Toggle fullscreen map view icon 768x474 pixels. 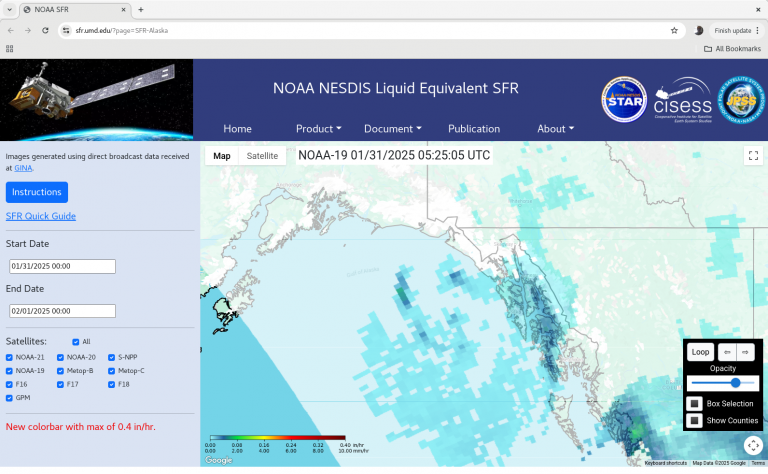[753, 156]
